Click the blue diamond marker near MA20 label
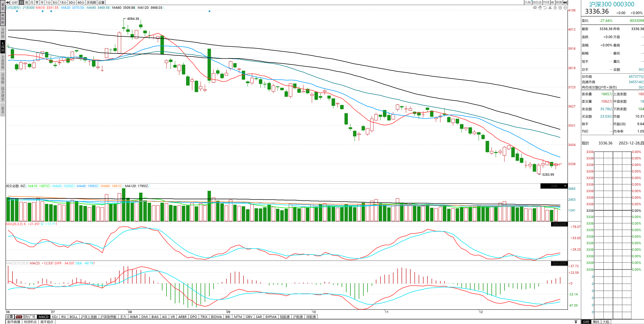The height and width of the screenshot is (324, 644). click(x=51, y=11)
